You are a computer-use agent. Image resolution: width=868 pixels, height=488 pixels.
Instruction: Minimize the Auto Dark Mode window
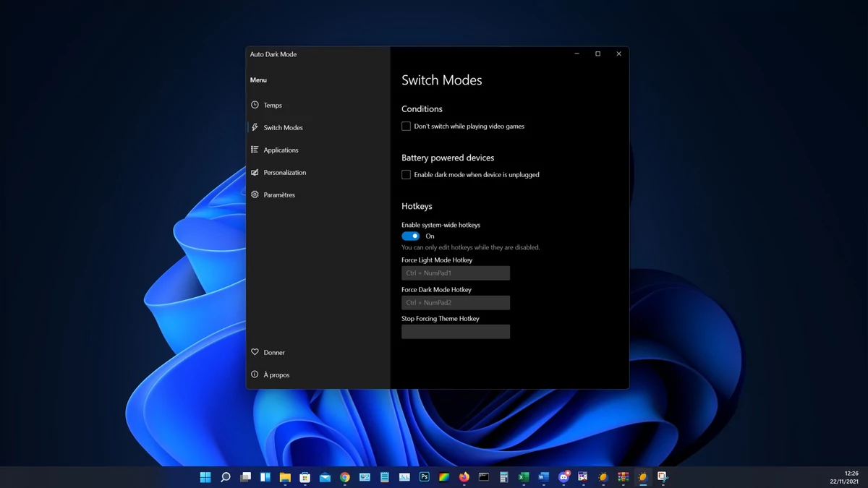tap(576, 54)
